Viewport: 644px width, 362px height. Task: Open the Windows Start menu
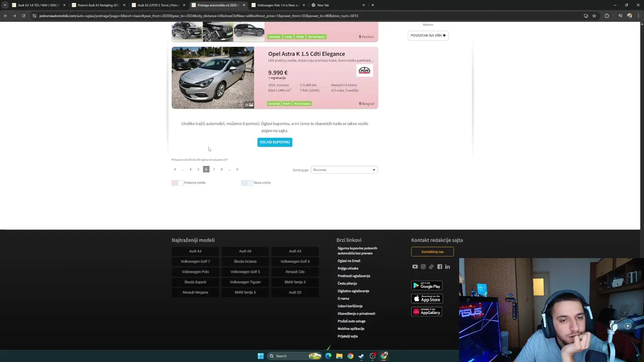(261, 356)
